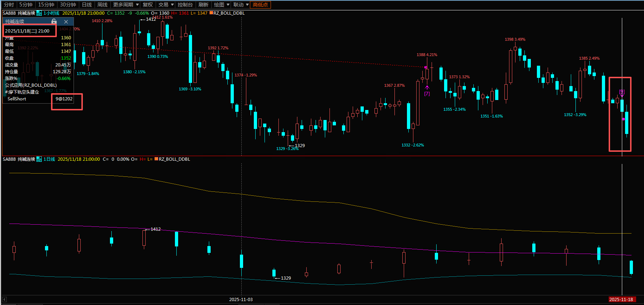Switch to the 日线 daily chart tab
Viewport: 644px width, 305px height.
[x=87, y=5]
